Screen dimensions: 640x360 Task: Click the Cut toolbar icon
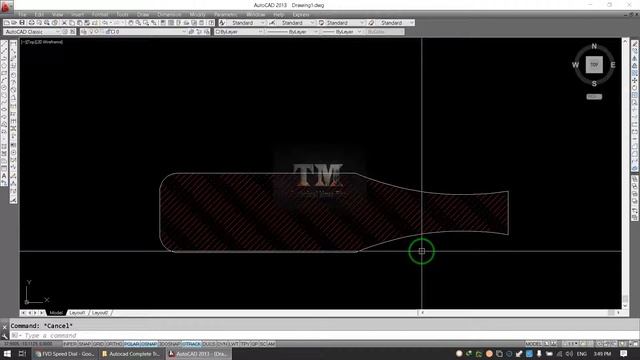[64, 23]
